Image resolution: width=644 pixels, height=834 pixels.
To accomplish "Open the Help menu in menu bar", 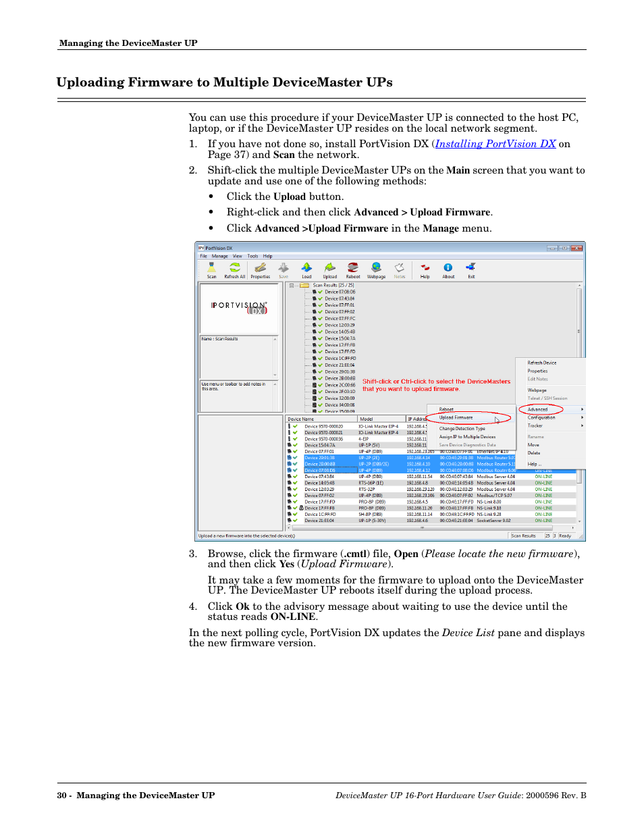I will click(268, 256).
